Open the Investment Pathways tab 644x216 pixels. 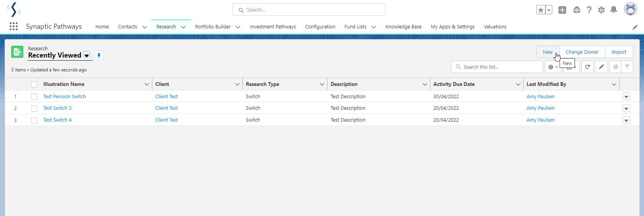(273, 27)
